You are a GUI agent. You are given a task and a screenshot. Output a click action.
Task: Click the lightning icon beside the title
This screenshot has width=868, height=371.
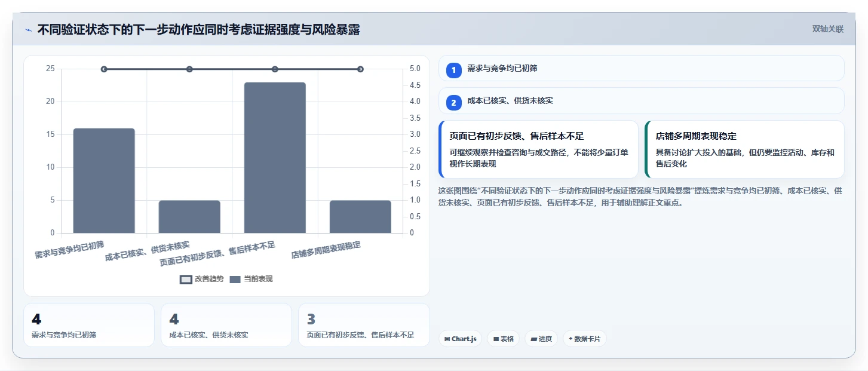tap(28, 30)
